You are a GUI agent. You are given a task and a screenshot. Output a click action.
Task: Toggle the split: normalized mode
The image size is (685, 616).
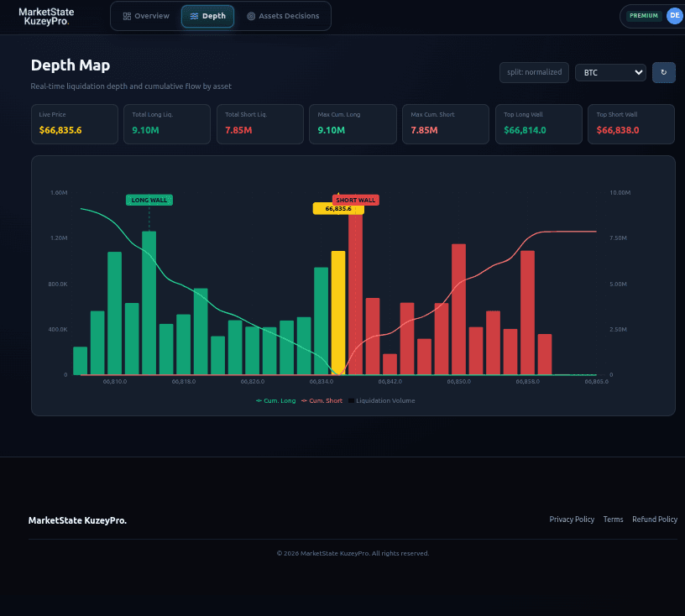tap(534, 72)
